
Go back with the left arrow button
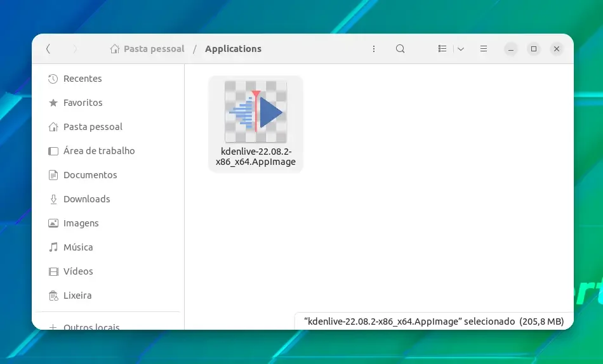48,49
